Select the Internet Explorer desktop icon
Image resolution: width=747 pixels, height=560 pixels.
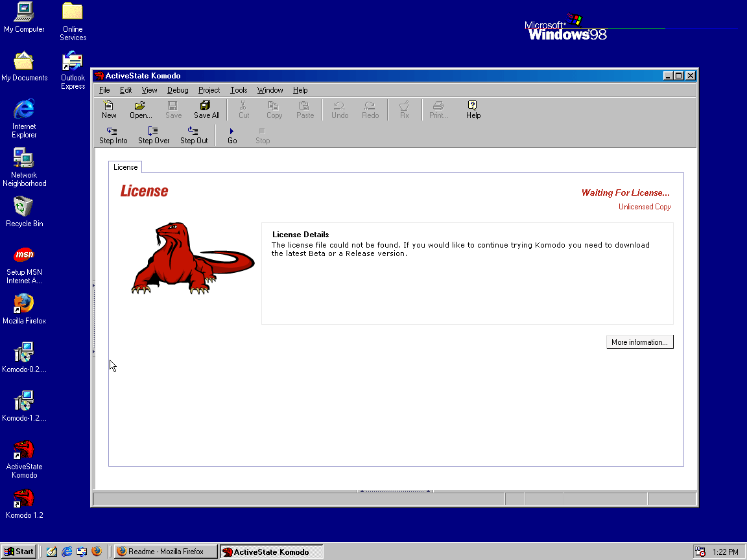tap(24, 119)
